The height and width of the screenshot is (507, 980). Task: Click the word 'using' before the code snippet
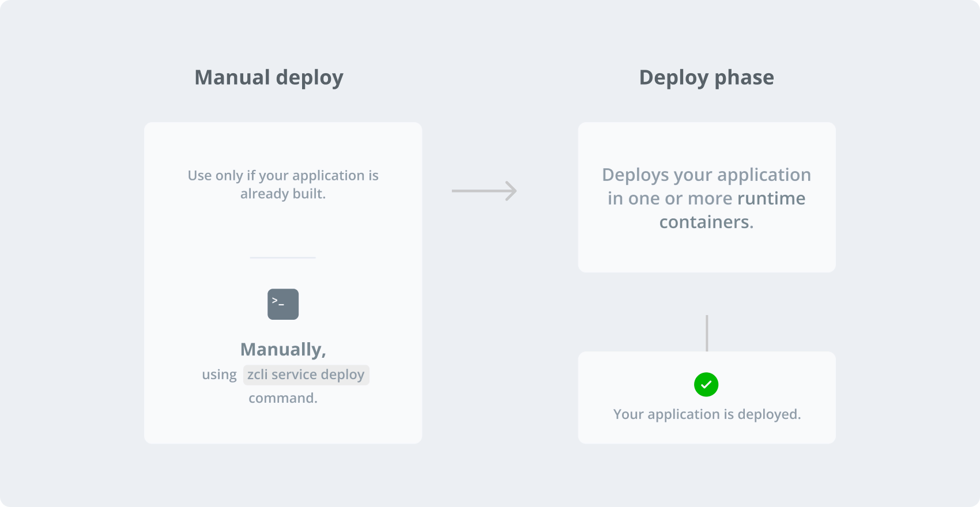[x=219, y=375]
